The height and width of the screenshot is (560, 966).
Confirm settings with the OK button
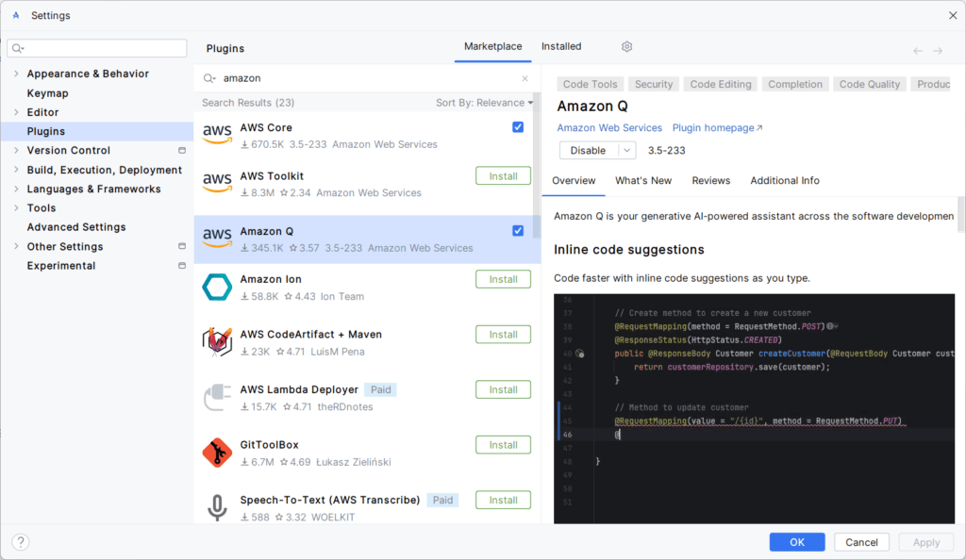[797, 542]
